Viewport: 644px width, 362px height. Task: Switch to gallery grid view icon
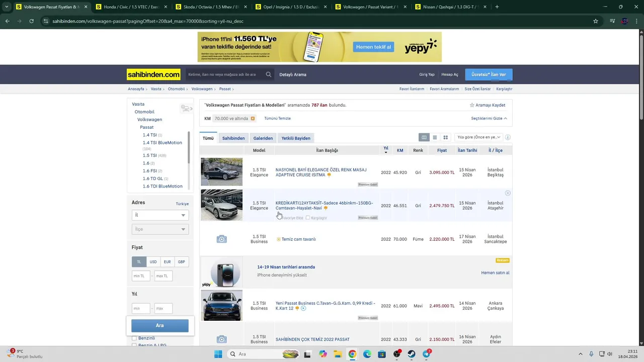445,137
